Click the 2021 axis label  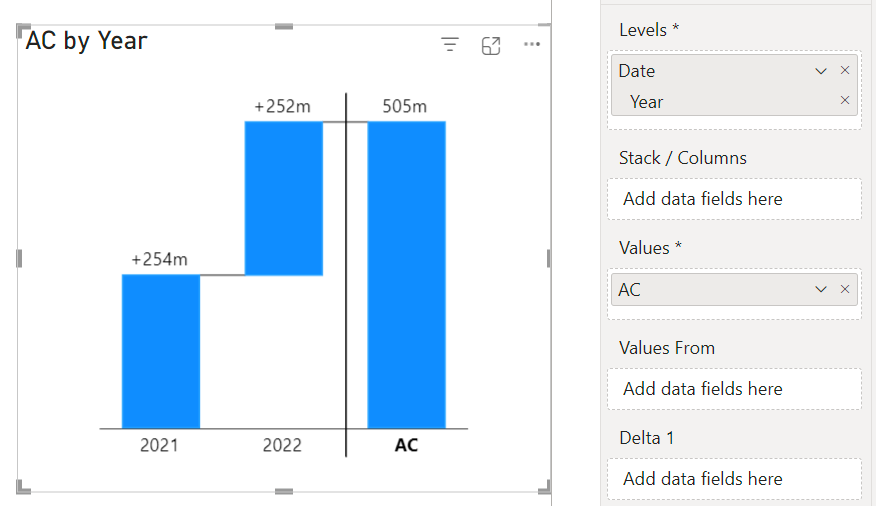pos(160,445)
